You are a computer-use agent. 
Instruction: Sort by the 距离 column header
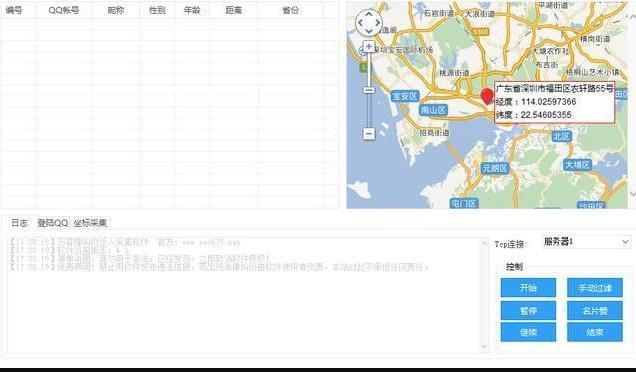click(x=234, y=10)
